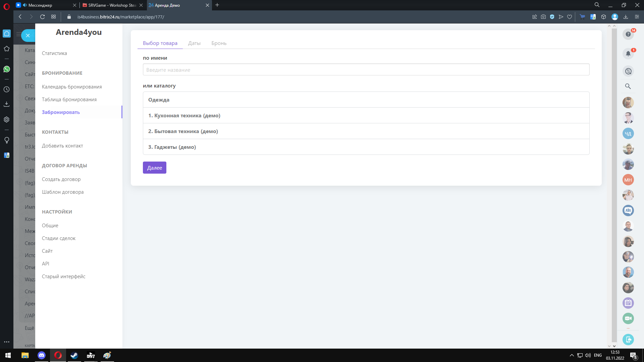Start video call from green camera icon
644x362 pixels.
(x=628, y=318)
